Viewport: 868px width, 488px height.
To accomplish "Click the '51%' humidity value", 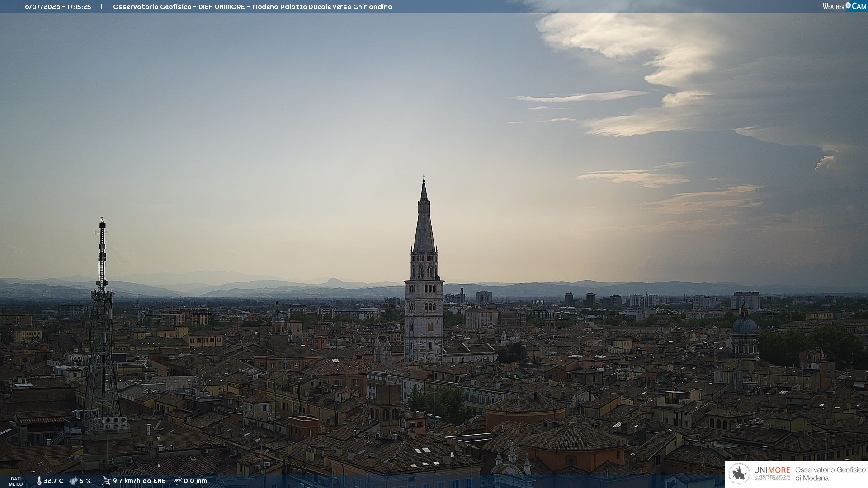I will pyautogui.click(x=85, y=481).
